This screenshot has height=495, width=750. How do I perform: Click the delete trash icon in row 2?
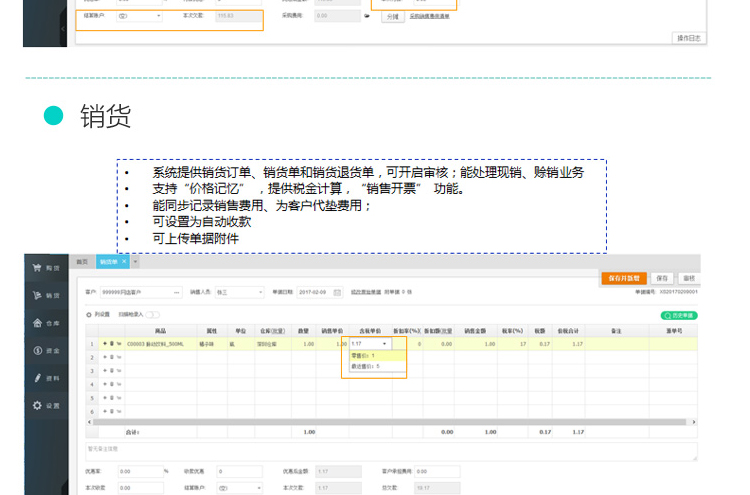tap(111, 357)
